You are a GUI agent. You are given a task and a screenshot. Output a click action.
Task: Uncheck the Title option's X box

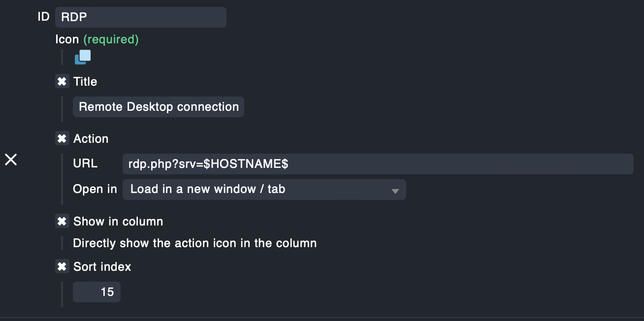coord(62,82)
